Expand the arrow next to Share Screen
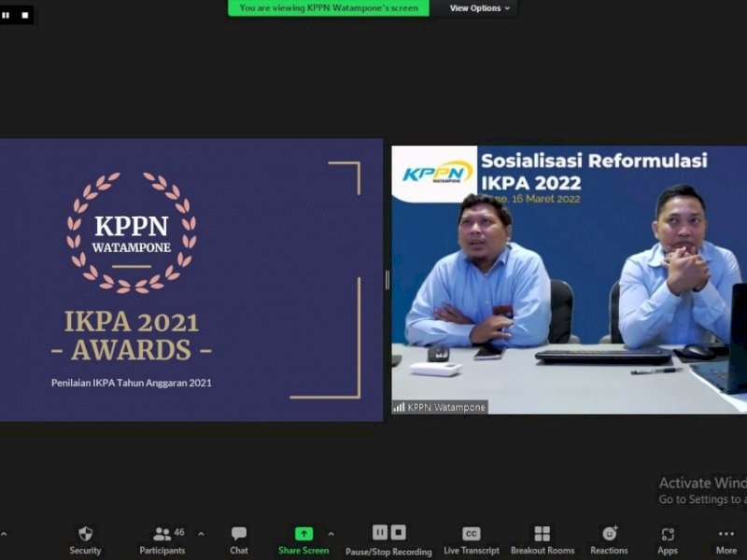This screenshot has height=560, width=747. 331,534
